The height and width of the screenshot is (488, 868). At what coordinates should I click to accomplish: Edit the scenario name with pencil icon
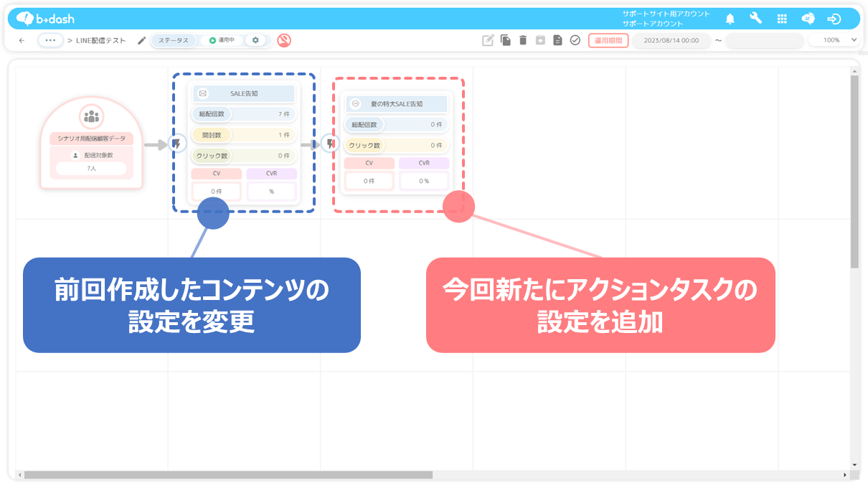coord(141,40)
